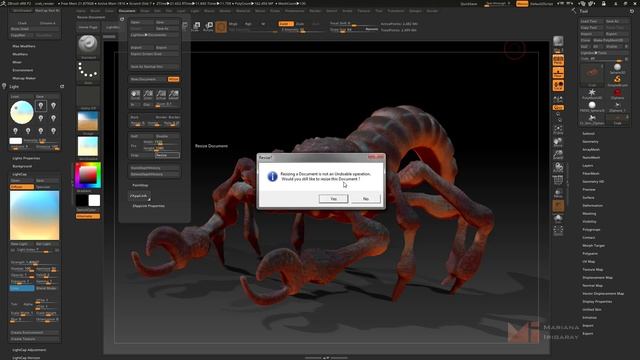
Task: Expand the Wax Modifiers section
Action: coord(24,46)
